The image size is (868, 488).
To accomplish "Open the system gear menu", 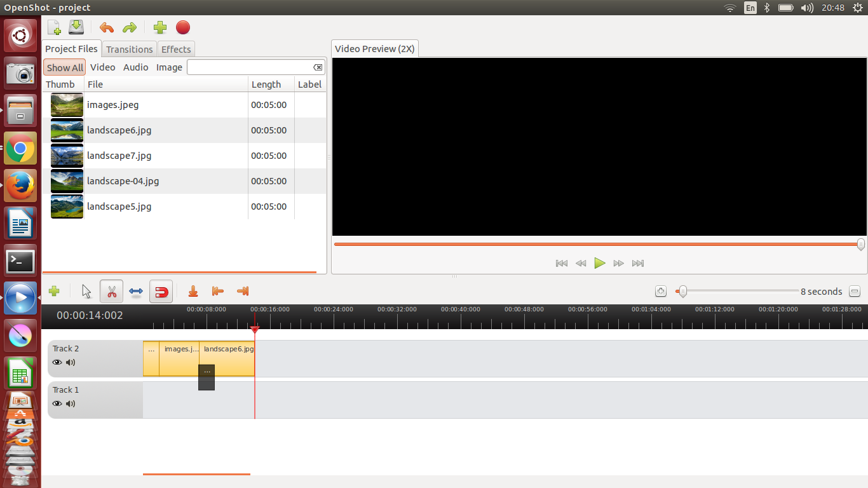I will pyautogui.click(x=858, y=8).
